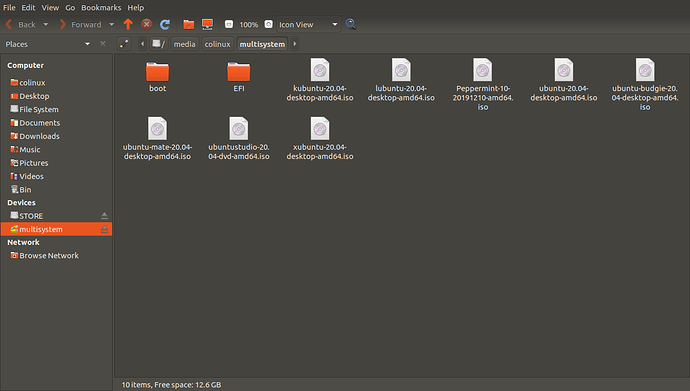Select lubuntu-20.04-desktop-amd64.iso file icon
Image resolution: width=690 pixels, height=391 pixels.
click(x=401, y=69)
